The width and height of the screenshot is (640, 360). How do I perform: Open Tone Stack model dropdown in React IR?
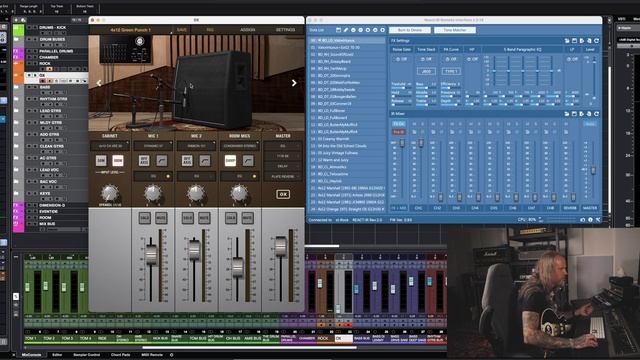coord(426,71)
